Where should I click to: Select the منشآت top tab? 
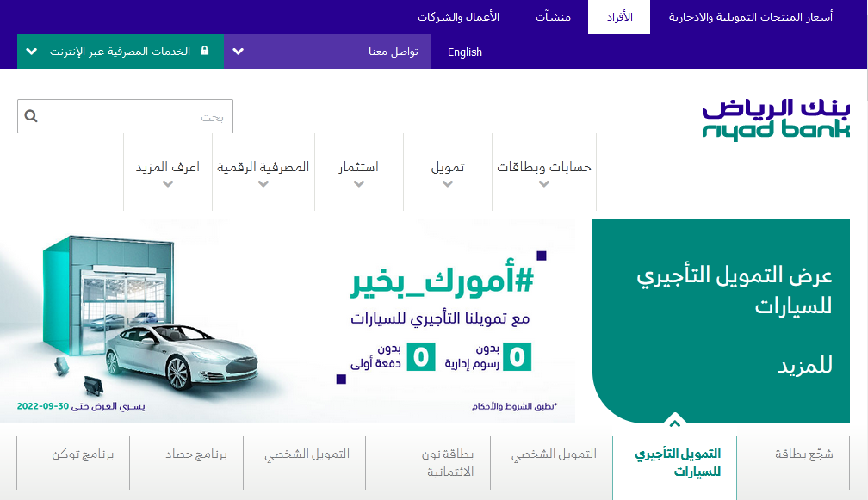coord(553,17)
